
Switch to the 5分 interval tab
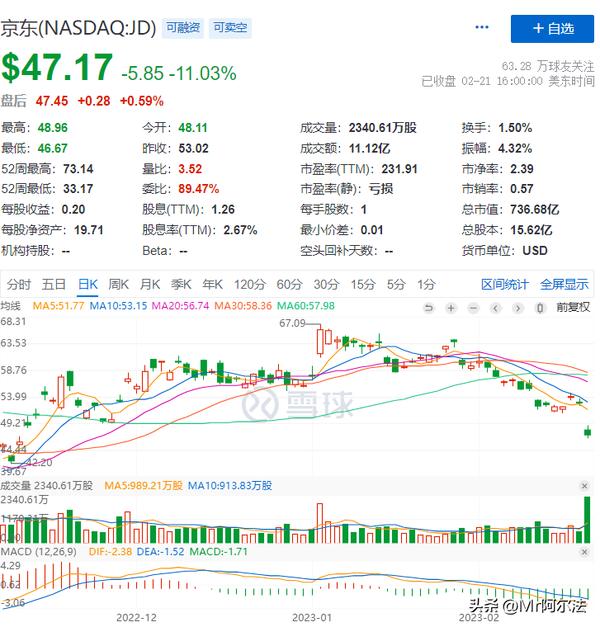pos(396,284)
